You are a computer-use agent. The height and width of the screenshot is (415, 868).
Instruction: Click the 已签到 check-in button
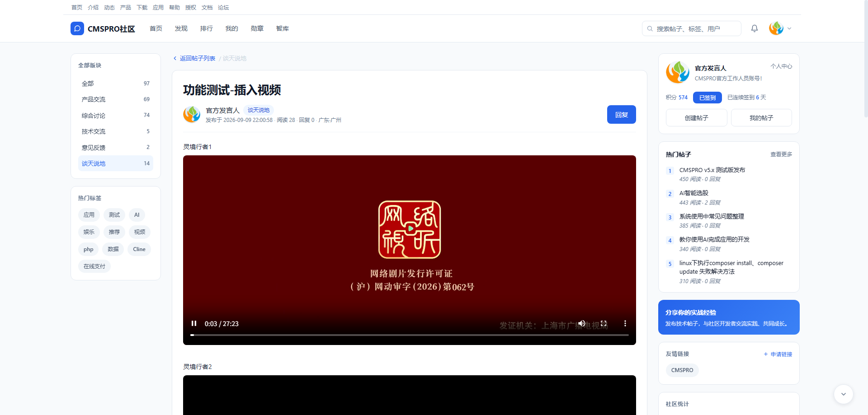click(x=708, y=98)
